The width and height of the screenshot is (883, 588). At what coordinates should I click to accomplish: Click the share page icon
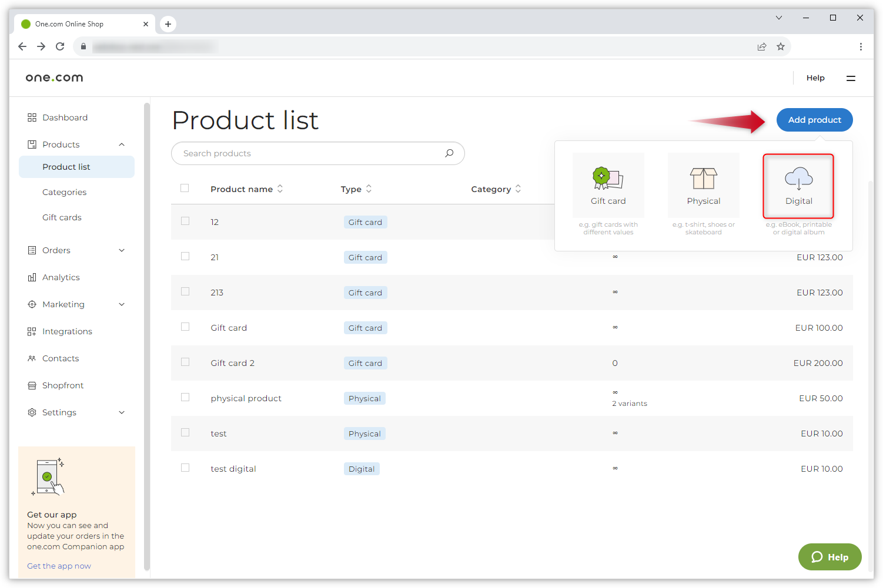pyautogui.click(x=762, y=46)
